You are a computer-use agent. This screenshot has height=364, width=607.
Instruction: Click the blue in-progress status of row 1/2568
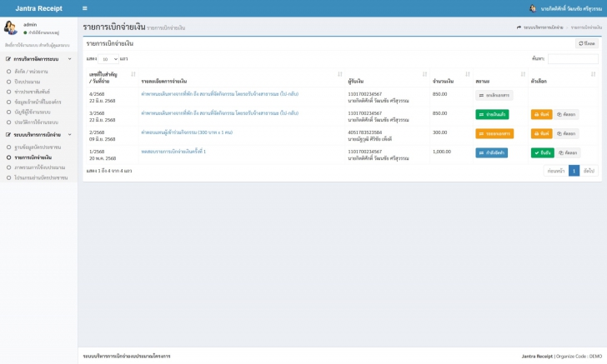pyautogui.click(x=491, y=152)
